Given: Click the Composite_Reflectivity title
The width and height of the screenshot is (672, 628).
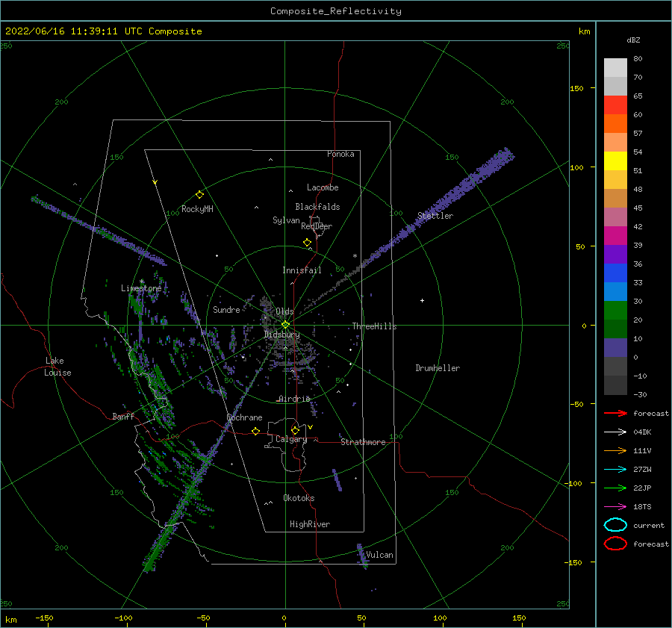Looking at the screenshot, I should pyautogui.click(x=335, y=11).
